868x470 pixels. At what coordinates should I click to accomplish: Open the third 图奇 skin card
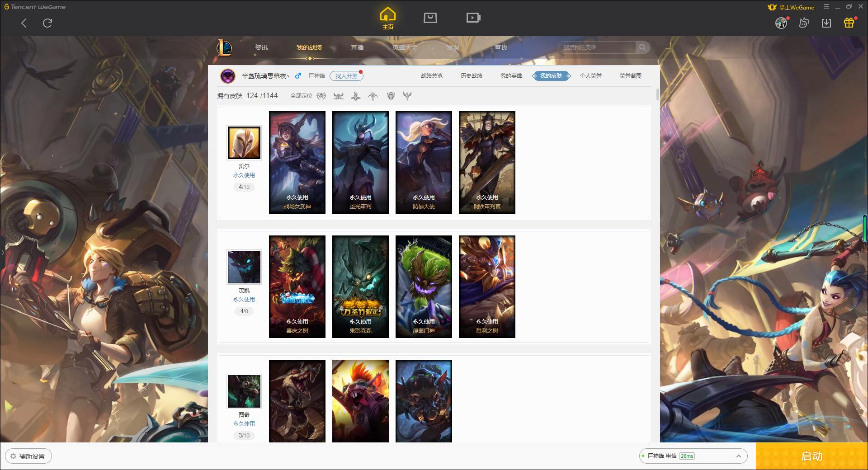424,401
